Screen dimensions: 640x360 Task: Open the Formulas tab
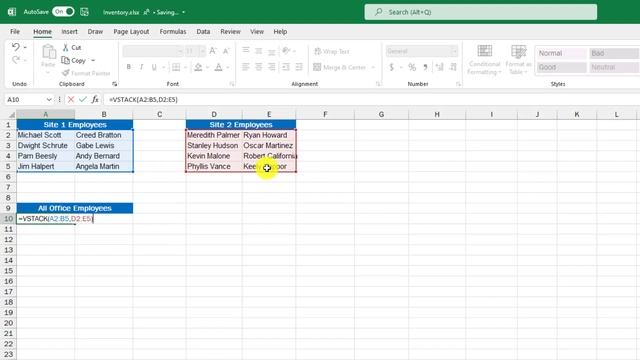[173, 31]
